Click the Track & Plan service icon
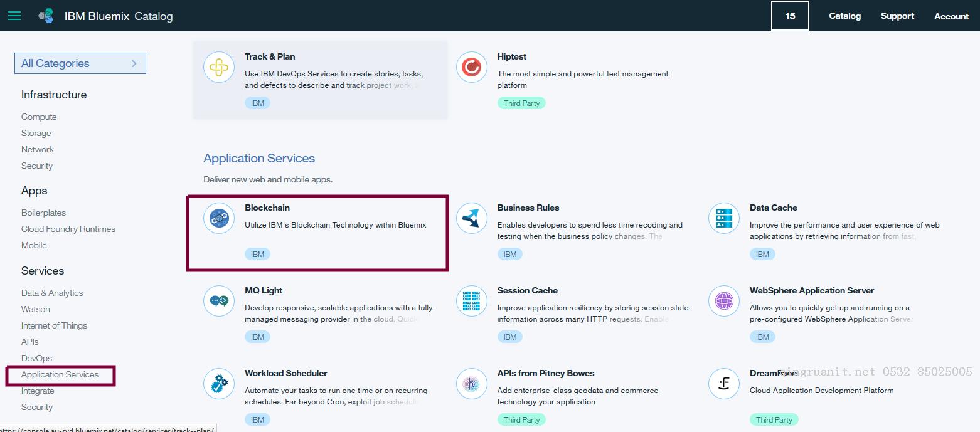Image resolution: width=980 pixels, height=432 pixels. (218, 67)
